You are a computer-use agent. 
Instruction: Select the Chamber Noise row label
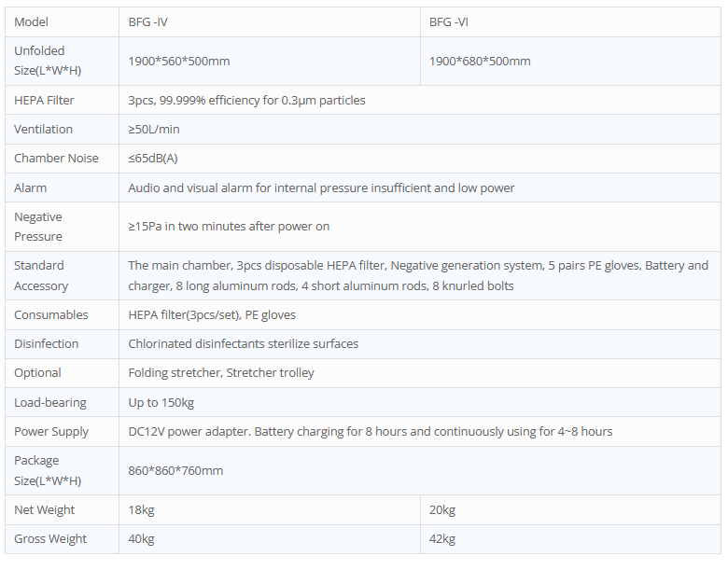click(x=56, y=159)
